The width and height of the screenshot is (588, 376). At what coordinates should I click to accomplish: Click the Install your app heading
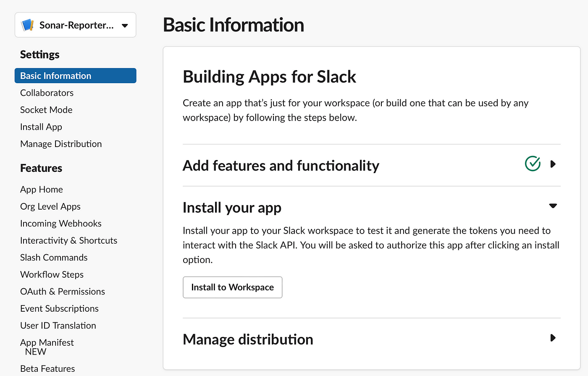(x=232, y=208)
